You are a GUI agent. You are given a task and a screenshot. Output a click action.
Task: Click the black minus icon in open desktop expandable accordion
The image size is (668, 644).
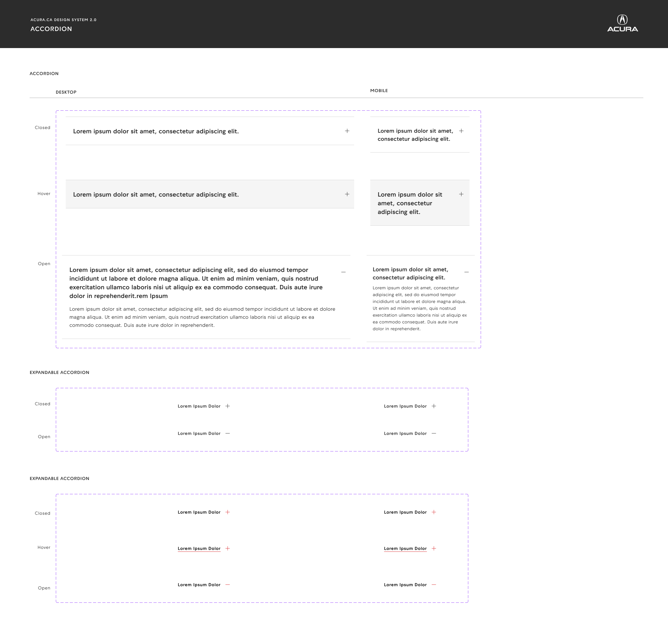[228, 433]
